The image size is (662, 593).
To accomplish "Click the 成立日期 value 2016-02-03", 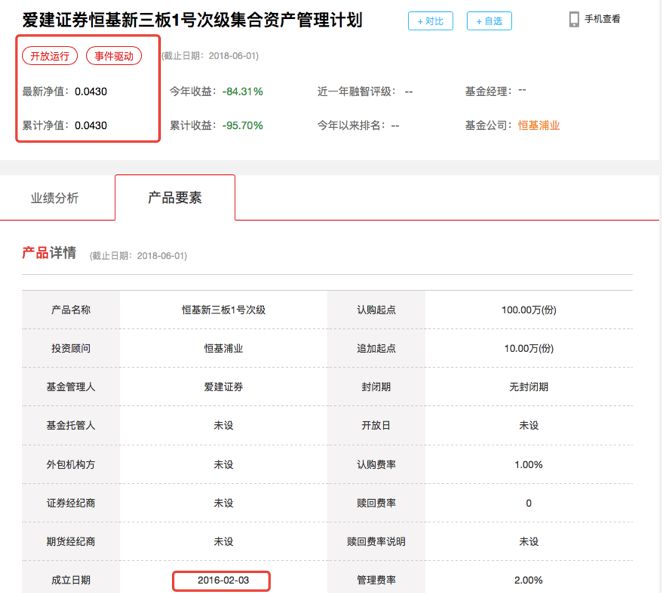I will coord(223,580).
